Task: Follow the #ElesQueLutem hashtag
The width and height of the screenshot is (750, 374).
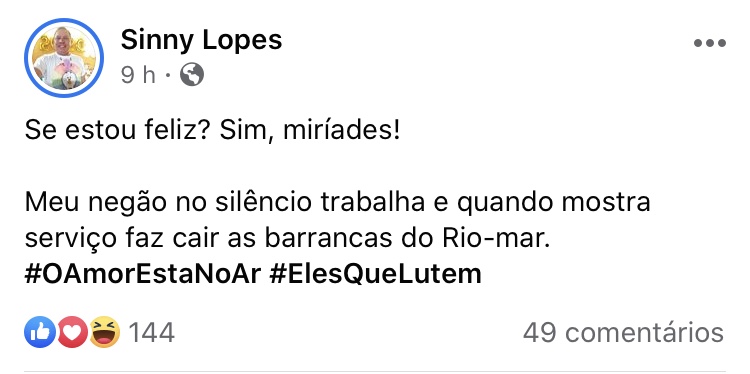Action: pyautogui.click(x=375, y=274)
